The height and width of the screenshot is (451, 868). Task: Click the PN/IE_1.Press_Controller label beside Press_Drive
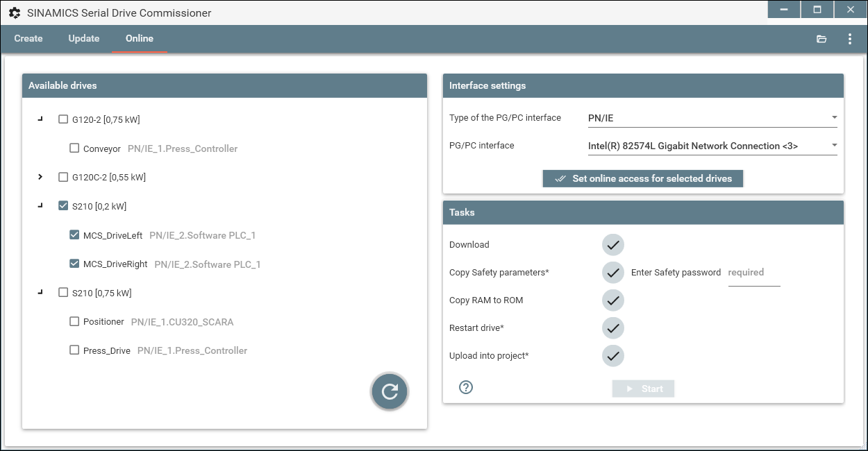click(x=192, y=350)
